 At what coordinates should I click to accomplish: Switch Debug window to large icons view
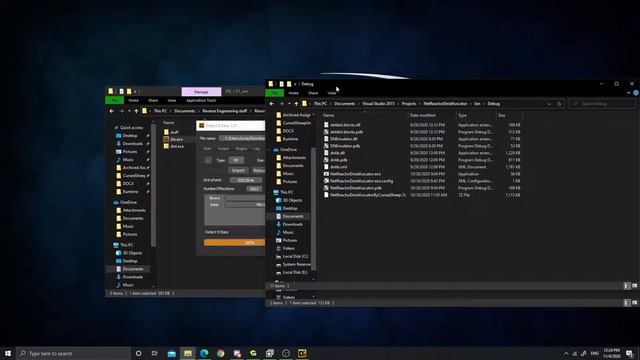coord(634,286)
